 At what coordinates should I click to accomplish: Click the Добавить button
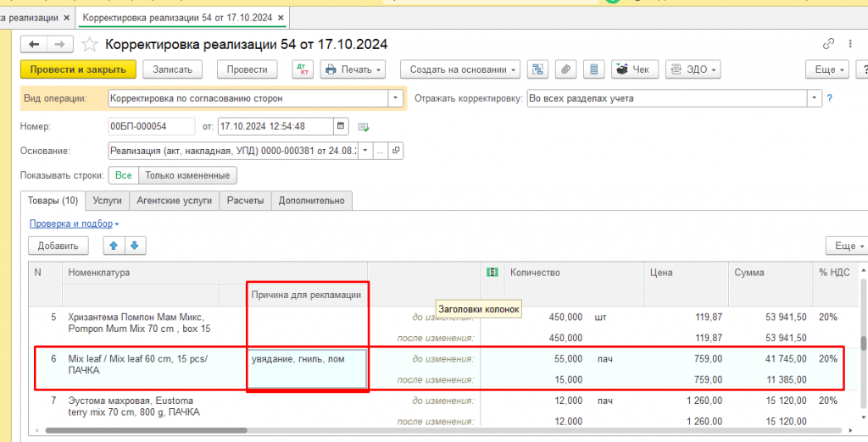click(58, 246)
